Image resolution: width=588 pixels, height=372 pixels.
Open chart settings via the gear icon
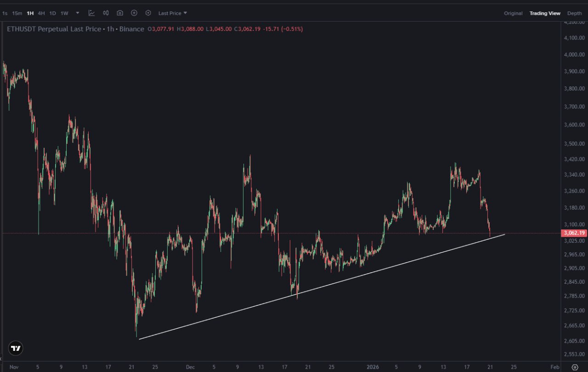(148, 13)
